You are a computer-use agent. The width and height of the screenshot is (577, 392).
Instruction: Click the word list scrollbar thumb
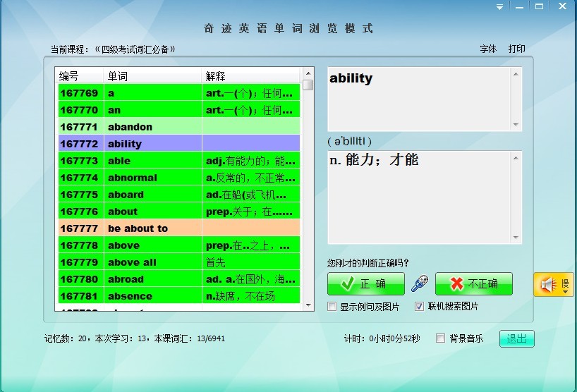(308, 85)
